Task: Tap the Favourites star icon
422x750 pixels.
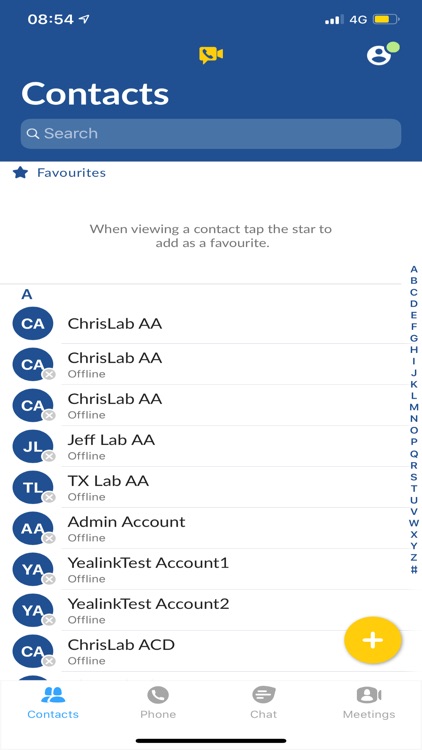Action: click(20, 173)
